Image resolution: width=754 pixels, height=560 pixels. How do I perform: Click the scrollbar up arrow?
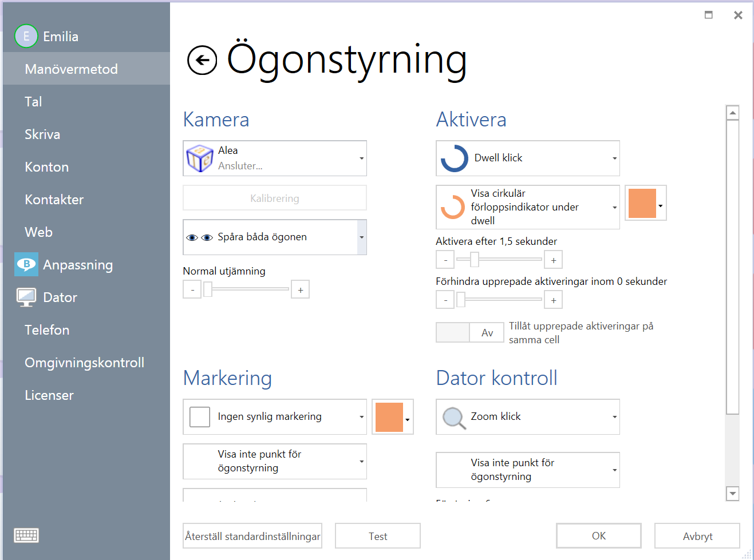[732, 113]
